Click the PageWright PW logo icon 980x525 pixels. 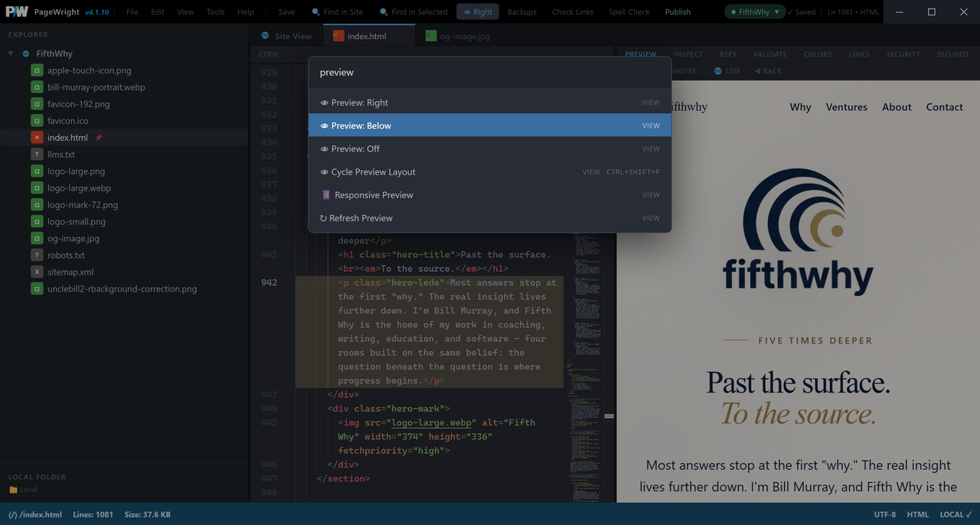(x=17, y=12)
